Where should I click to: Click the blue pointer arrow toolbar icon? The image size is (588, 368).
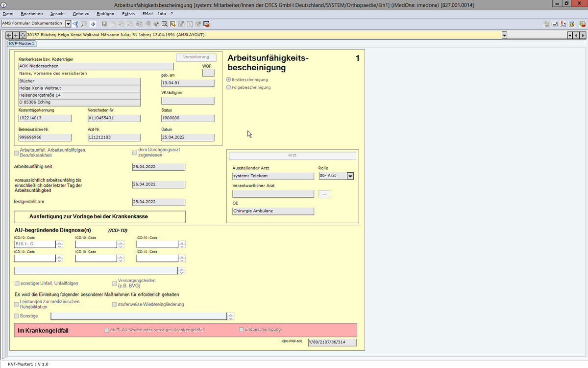pyautogui.click(x=75, y=24)
